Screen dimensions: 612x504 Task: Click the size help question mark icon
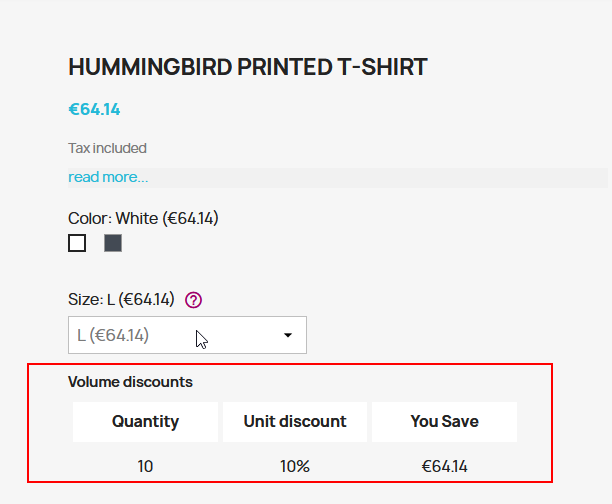click(x=194, y=299)
